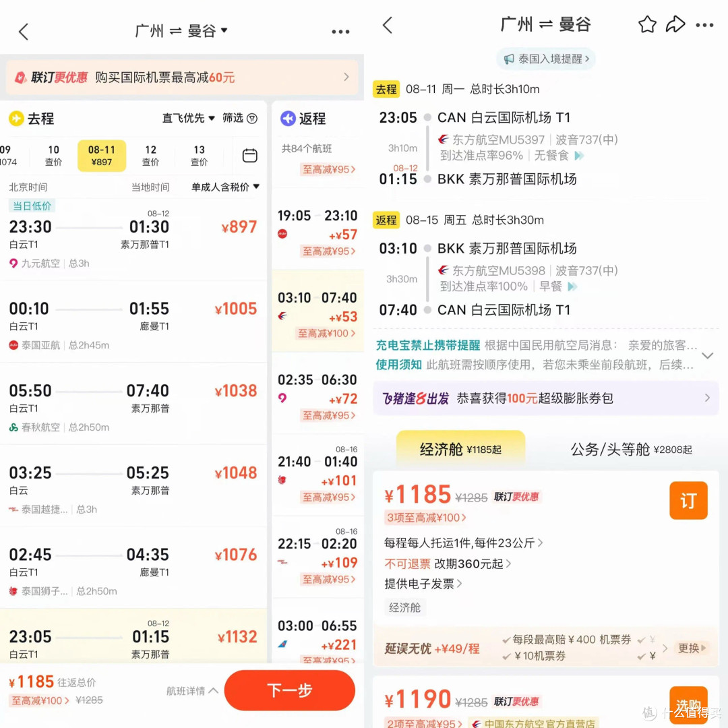Select the 02:35–06:30 return flight +¥72

(318, 394)
